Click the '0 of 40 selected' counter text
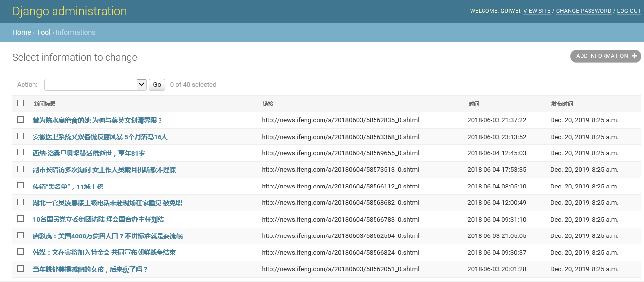The image size is (644, 282). [x=193, y=85]
